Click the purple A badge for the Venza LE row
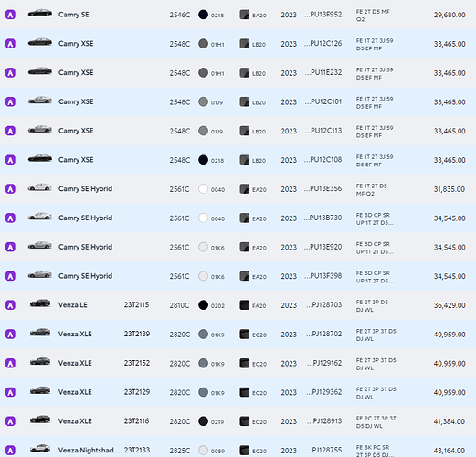Screen dimensions: 476x457 pyautogui.click(x=10, y=305)
